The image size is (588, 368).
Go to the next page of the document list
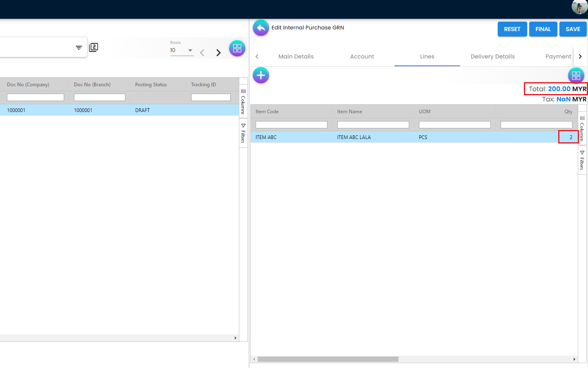click(218, 53)
